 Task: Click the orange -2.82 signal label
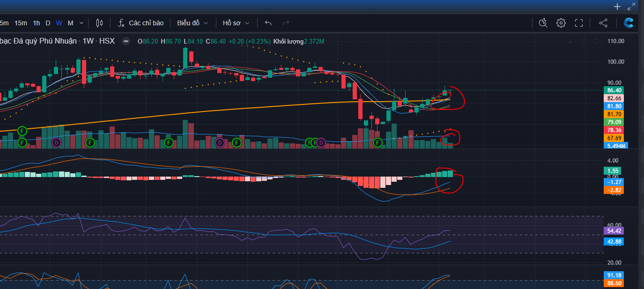click(x=614, y=190)
